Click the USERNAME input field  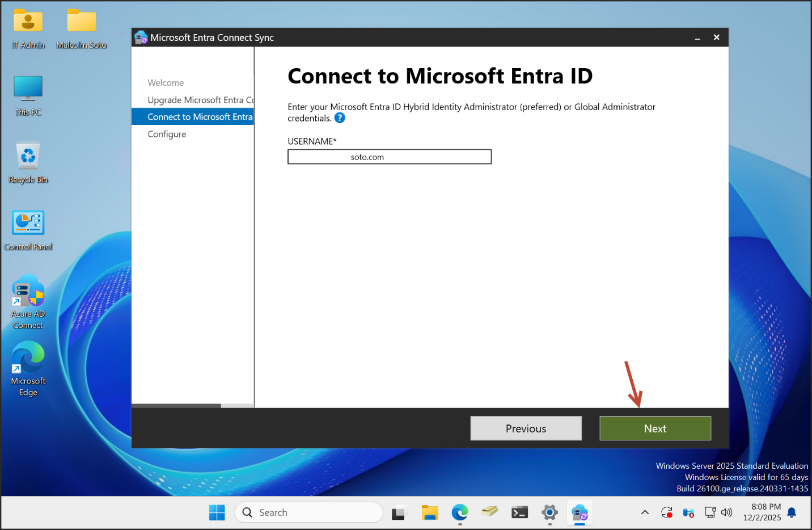point(420,157)
